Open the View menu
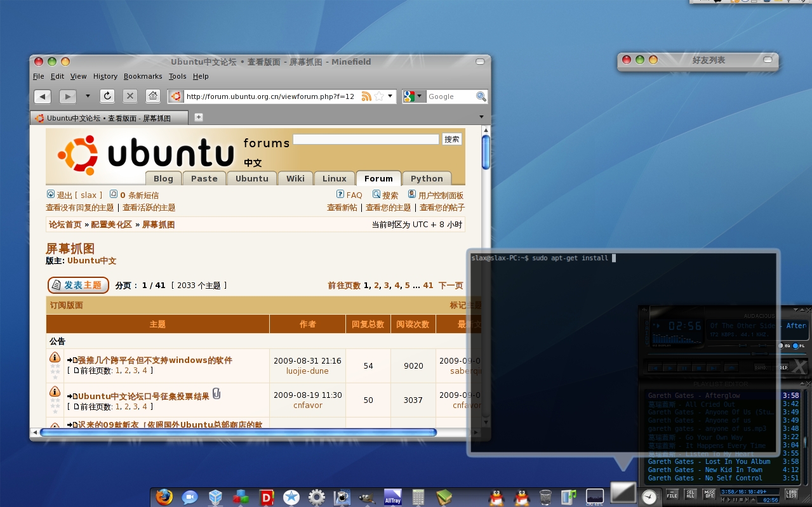This screenshot has width=812, height=507. coord(79,76)
